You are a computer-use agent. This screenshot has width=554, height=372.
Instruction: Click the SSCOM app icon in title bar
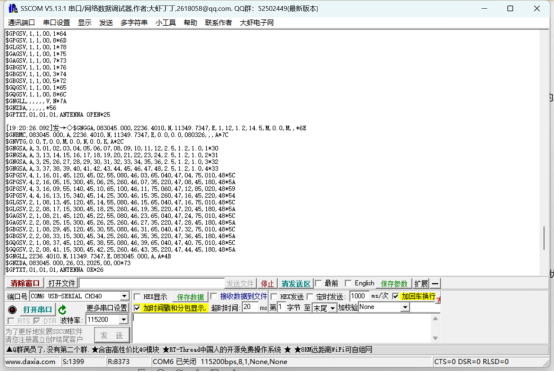coord(13,8)
